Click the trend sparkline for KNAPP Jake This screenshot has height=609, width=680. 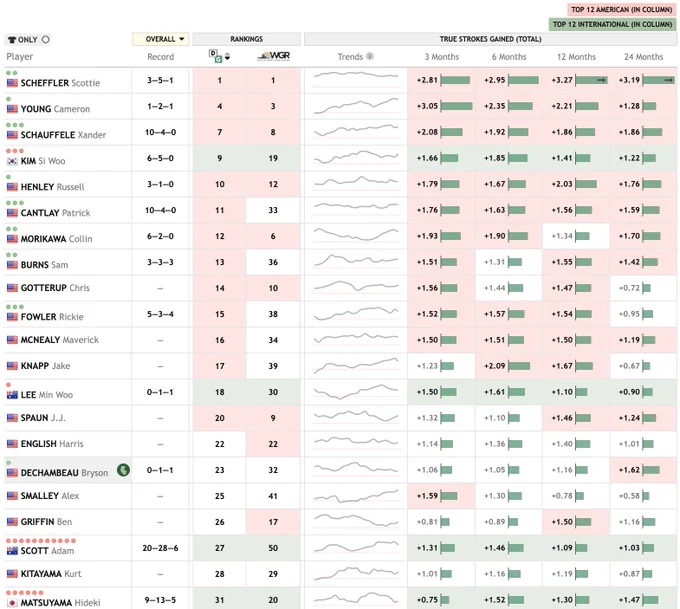356,365
